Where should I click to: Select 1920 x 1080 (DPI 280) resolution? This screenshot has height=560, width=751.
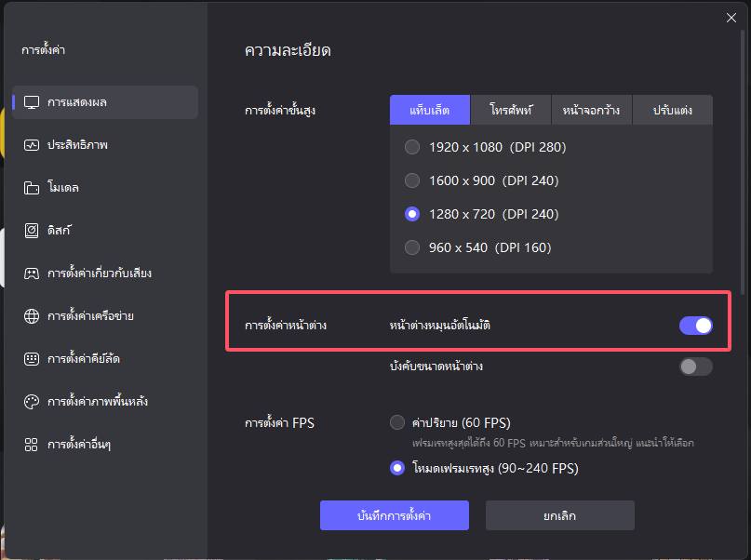coord(485,147)
